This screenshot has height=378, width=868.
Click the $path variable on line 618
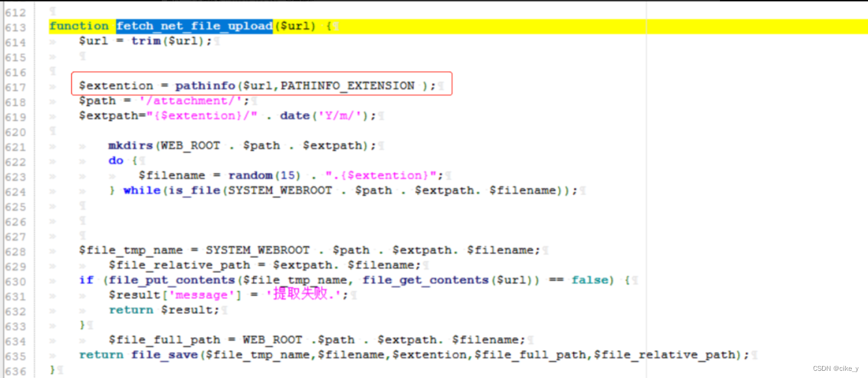97,101
